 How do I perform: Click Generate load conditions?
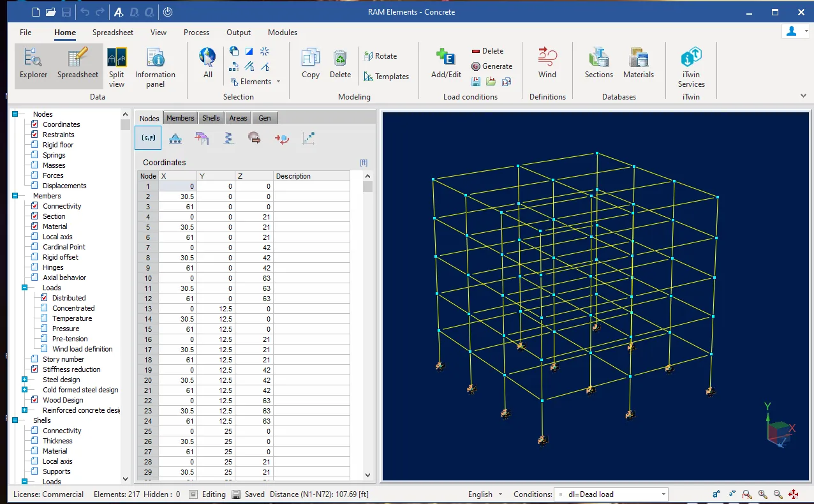(x=492, y=66)
